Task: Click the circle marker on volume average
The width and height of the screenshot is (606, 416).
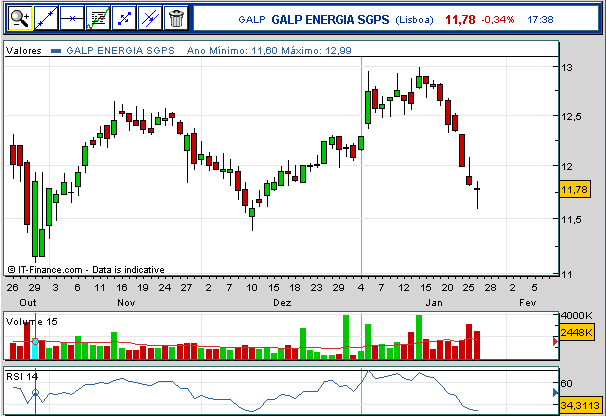Action: 35,342
